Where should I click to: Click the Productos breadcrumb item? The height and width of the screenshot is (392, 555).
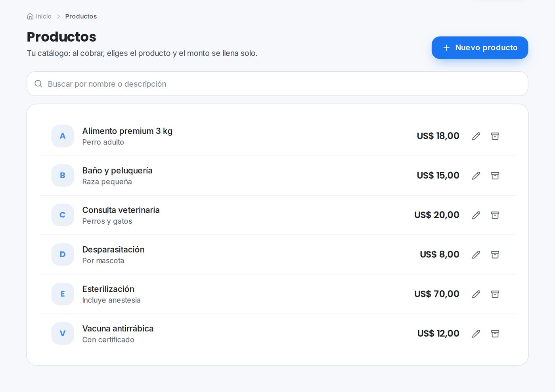click(x=81, y=16)
